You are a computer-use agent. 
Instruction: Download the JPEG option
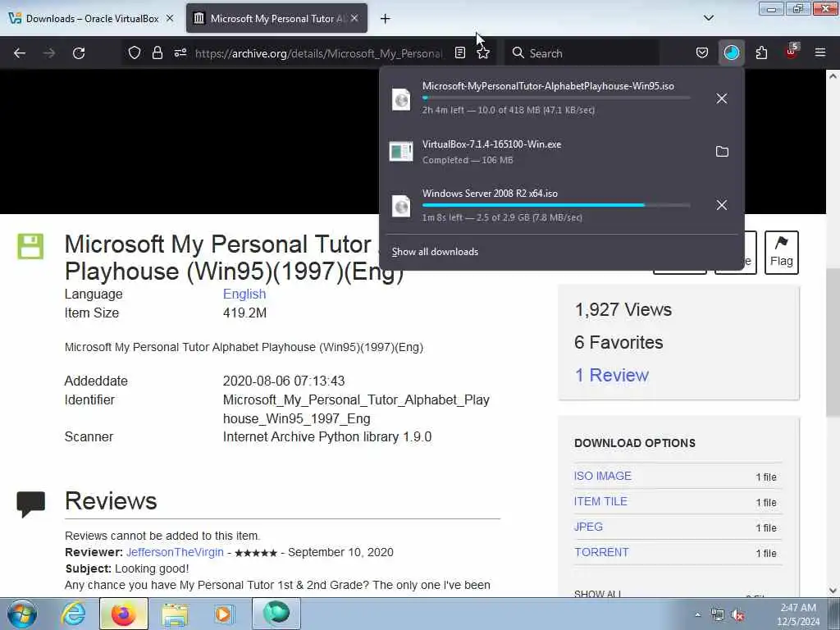tap(588, 527)
